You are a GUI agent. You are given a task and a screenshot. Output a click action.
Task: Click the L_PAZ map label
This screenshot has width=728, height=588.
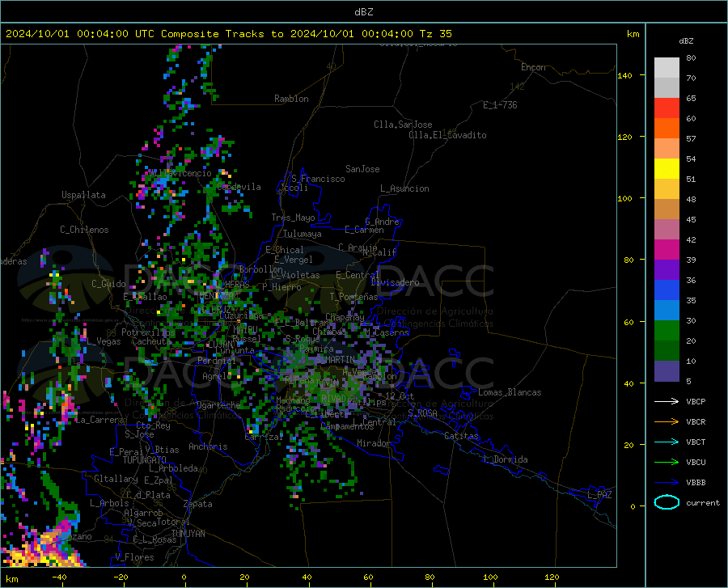click(599, 495)
